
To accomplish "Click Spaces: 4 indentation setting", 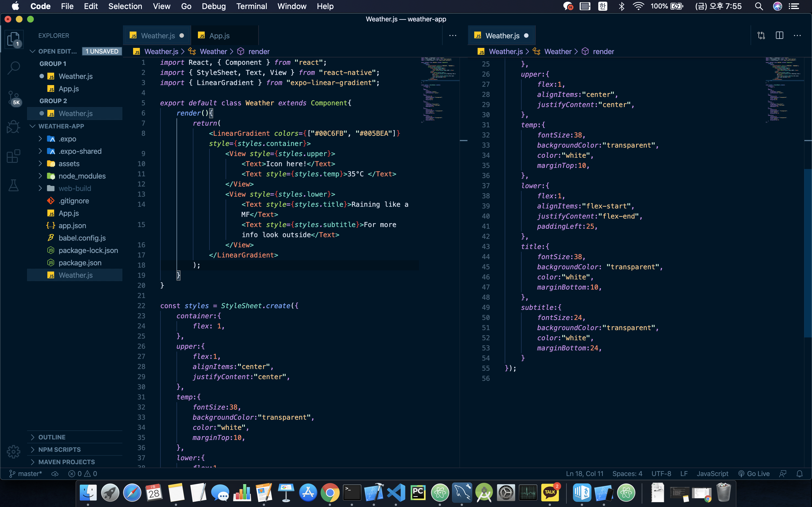I will click(627, 473).
